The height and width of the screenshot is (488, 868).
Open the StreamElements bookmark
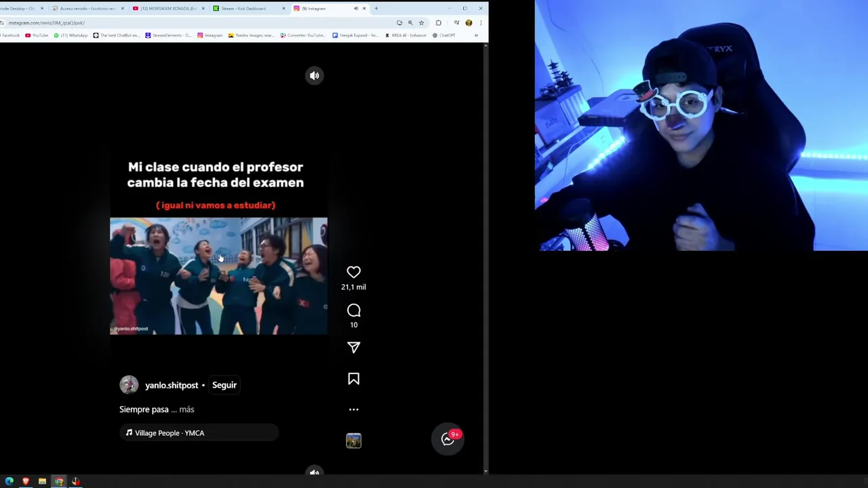point(168,35)
